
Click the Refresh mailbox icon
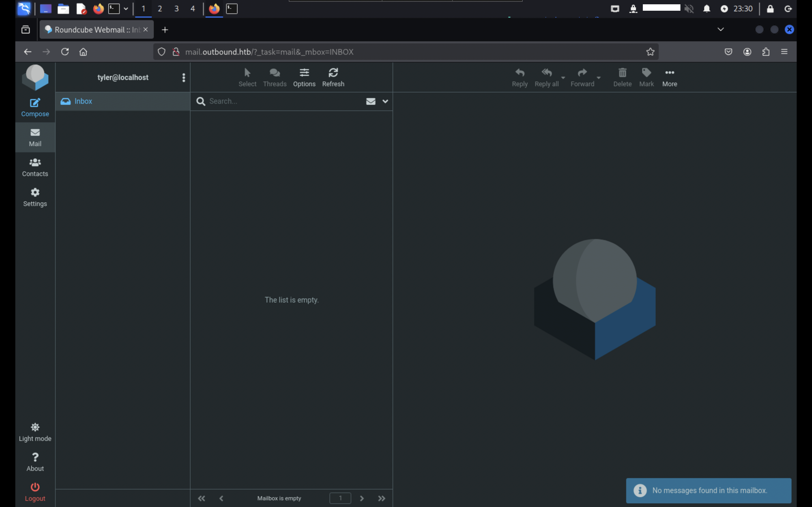click(x=333, y=73)
